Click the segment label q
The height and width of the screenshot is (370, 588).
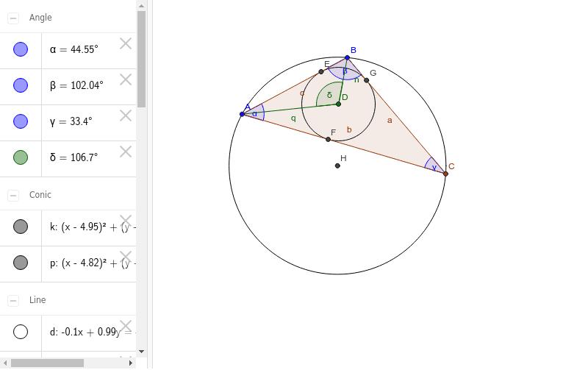[293, 118]
